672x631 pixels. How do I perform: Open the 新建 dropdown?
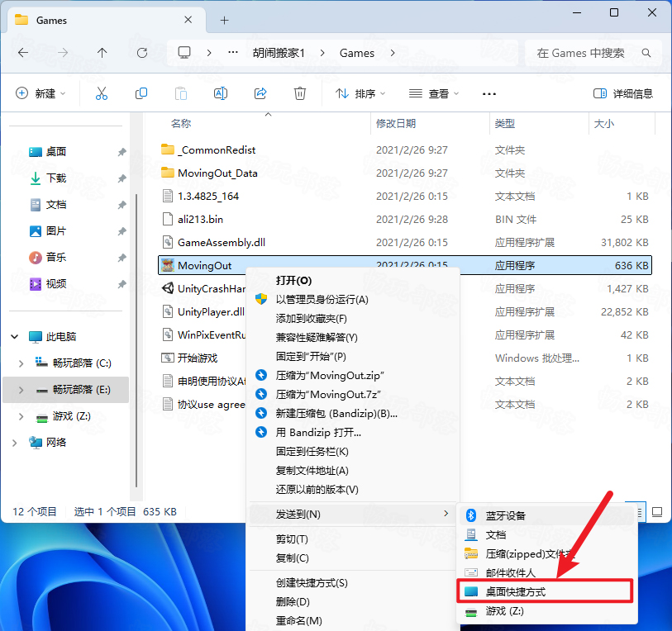click(x=41, y=93)
